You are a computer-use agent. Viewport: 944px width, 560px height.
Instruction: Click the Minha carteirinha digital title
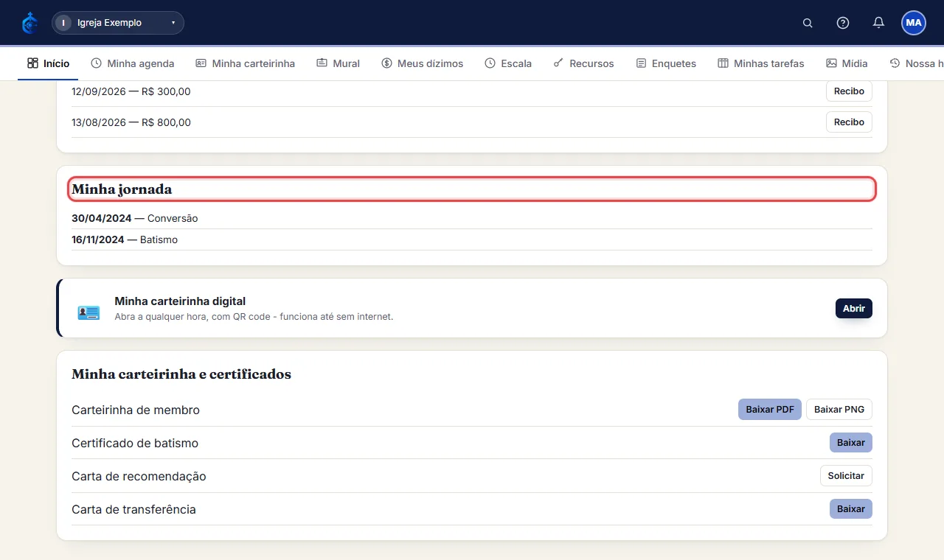[x=180, y=301]
